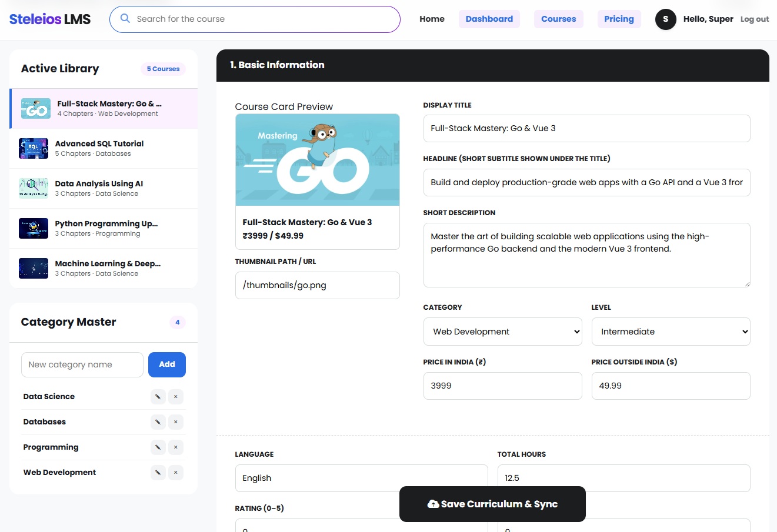777x532 pixels.
Task: Select Python Programming course row
Action: point(104,229)
